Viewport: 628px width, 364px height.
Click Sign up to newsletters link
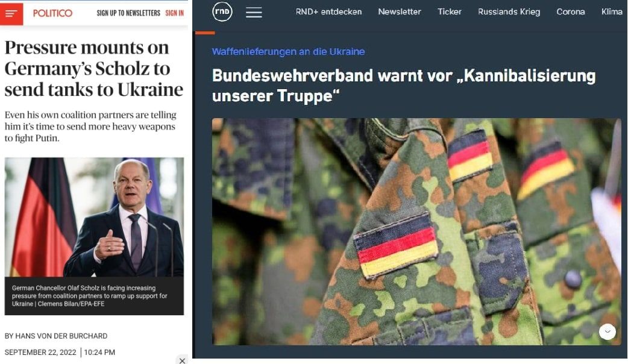coord(128,13)
